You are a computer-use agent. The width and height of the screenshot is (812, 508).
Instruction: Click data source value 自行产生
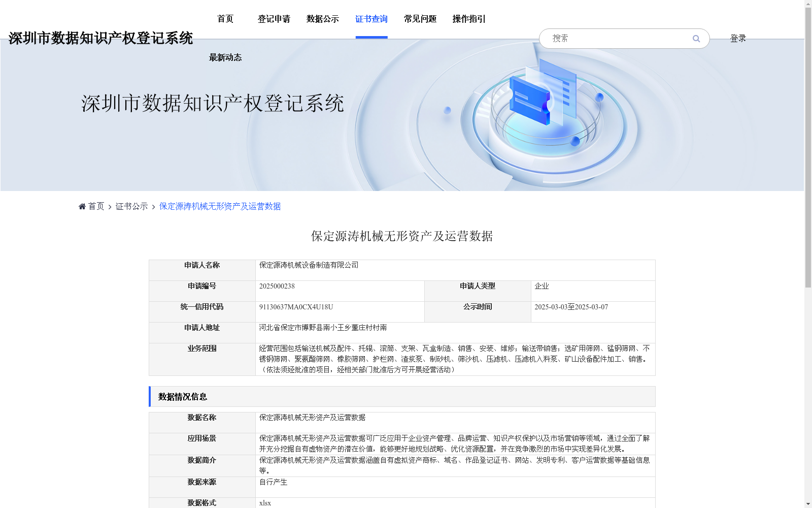(273, 482)
